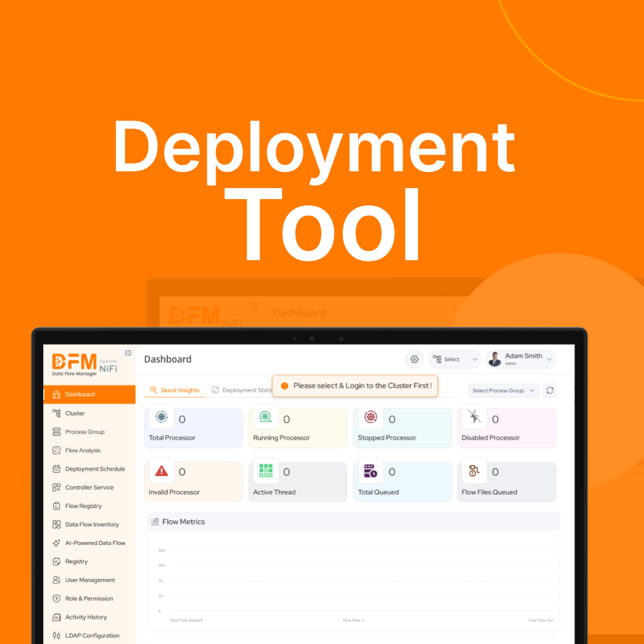Click the Total Queued card icon
The image size is (644, 644).
(x=371, y=471)
